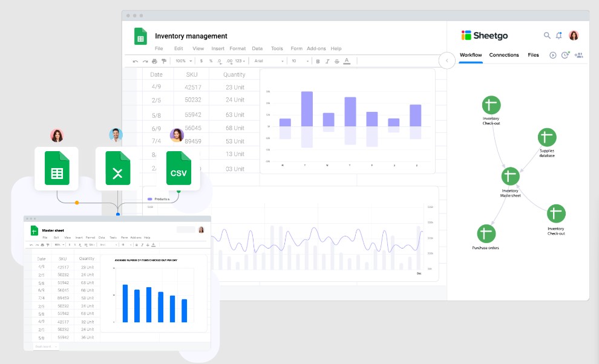Apply currency format in Inventory management toolbar
599x364 pixels.
(201, 61)
